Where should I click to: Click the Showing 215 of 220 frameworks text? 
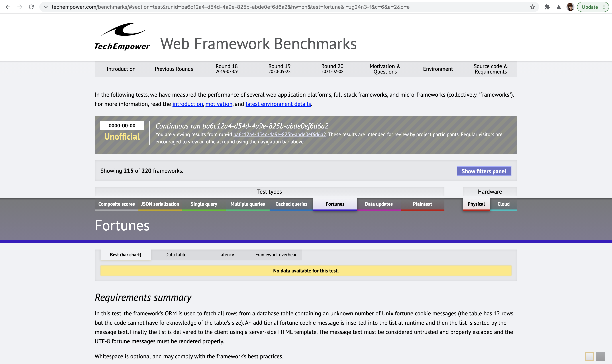click(142, 171)
